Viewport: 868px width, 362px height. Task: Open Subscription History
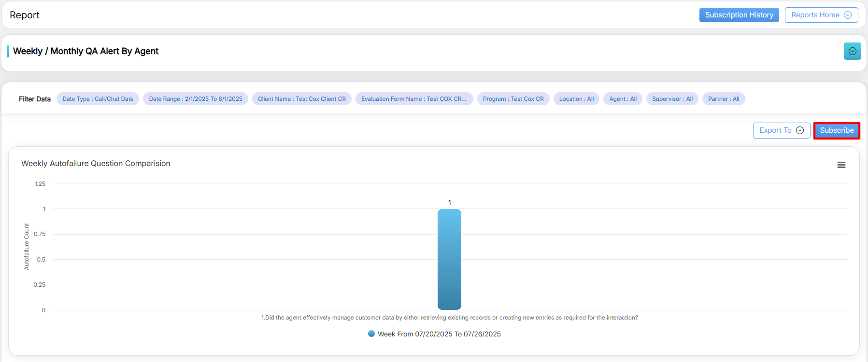pyautogui.click(x=739, y=15)
